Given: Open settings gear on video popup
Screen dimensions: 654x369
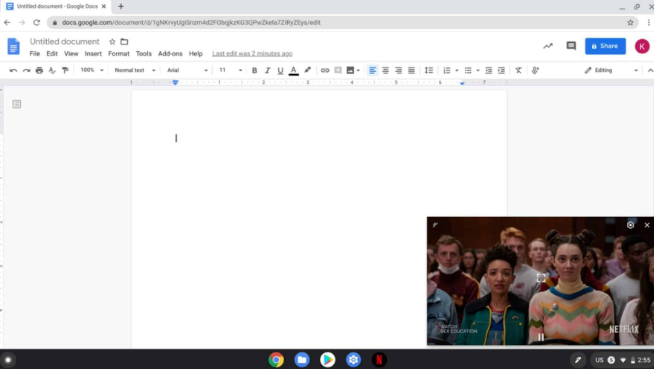Looking at the screenshot, I should [x=630, y=225].
